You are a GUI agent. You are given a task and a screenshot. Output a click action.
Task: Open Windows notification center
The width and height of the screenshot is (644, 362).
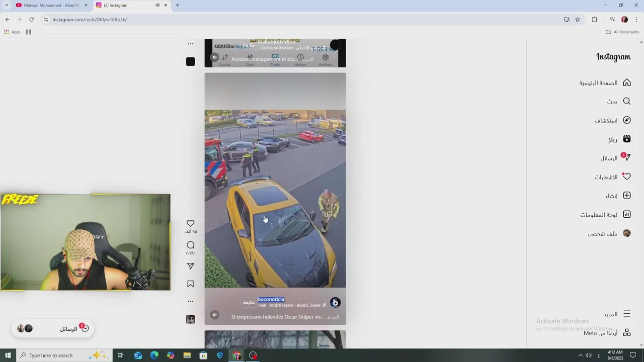pyautogui.click(x=633, y=355)
